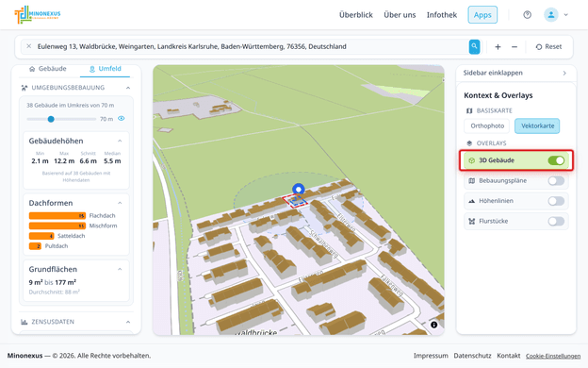
Task: Click the Mischform orange bar
Action: 57,226
